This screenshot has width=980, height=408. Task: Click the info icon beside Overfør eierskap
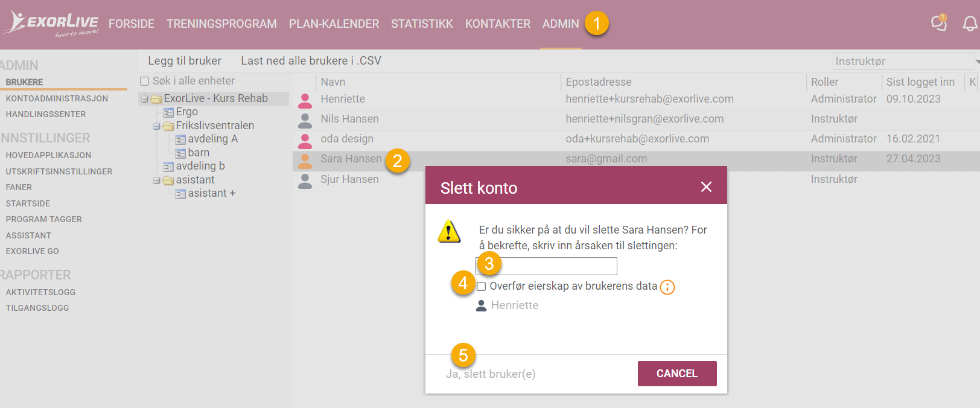tap(667, 287)
